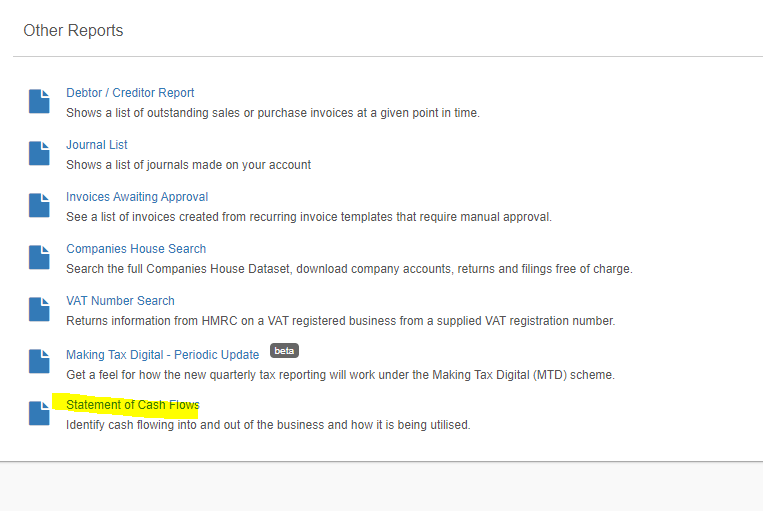The image size is (763, 511).
Task: Click the Journal List description text
Action: coord(188,165)
